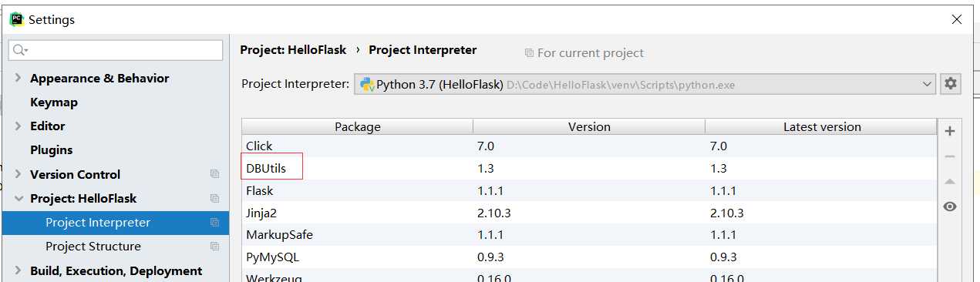Click copy icon beside Project Interpreter item
The height and width of the screenshot is (282, 980).
click(x=214, y=223)
